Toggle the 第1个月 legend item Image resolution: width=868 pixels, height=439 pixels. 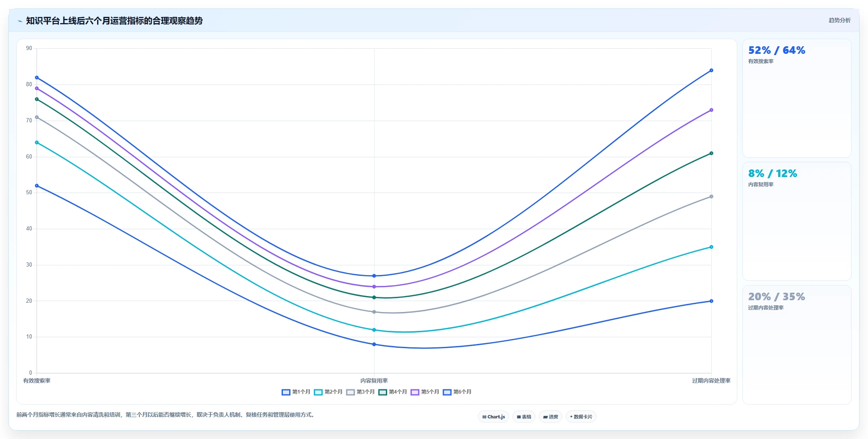click(296, 392)
